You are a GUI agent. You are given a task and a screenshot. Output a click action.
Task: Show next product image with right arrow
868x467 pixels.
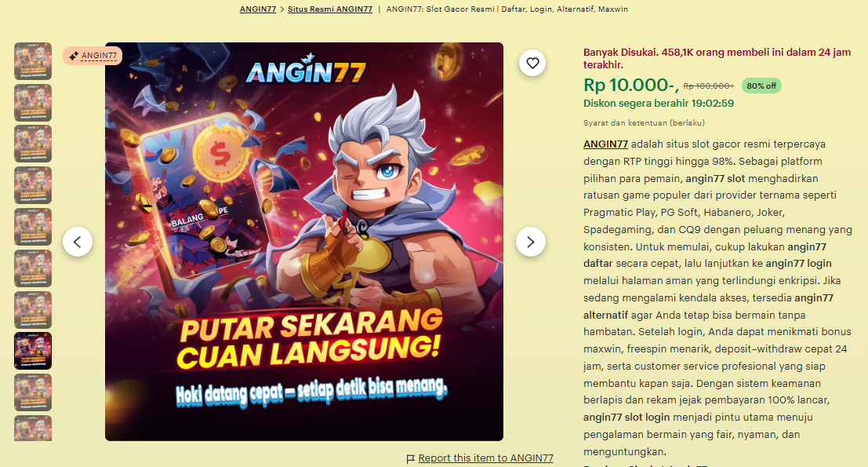(x=530, y=242)
